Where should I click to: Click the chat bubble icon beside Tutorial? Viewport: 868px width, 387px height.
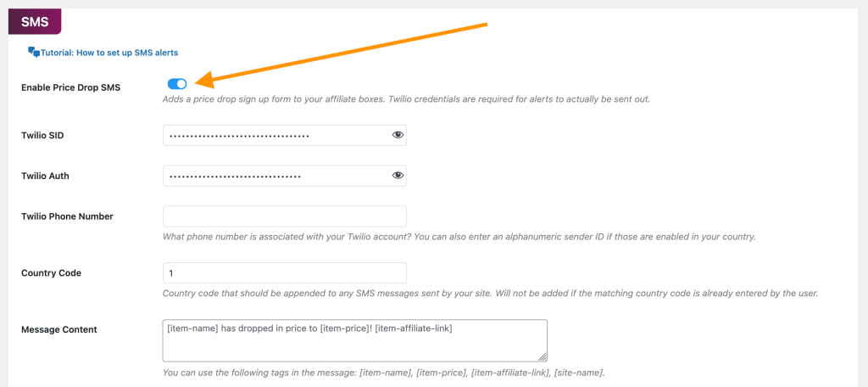coord(34,52)
